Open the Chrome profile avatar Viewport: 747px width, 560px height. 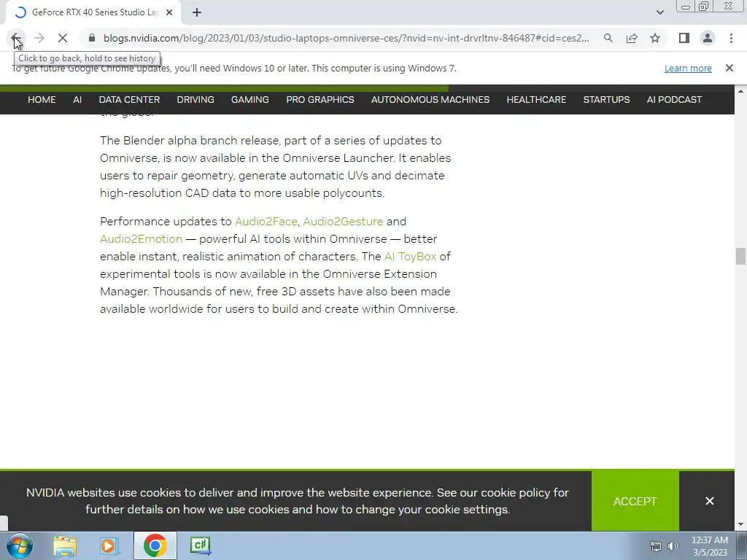tap(708, 38)
